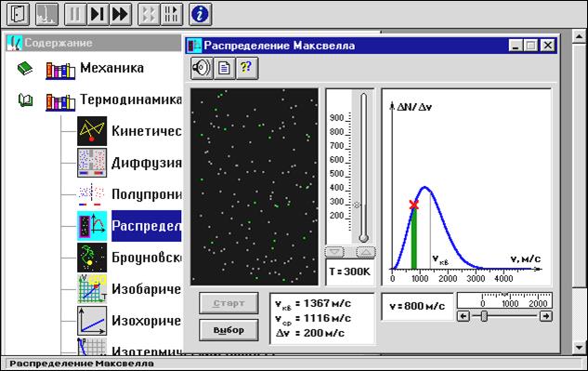Click the green velocity interval bar on graph

coord(414,239)
